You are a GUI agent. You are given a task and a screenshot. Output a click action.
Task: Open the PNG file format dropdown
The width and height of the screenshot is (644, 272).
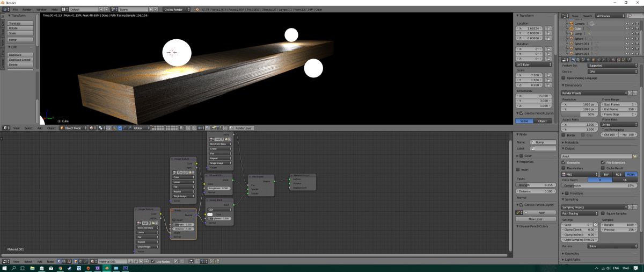[x=580, y=174]
